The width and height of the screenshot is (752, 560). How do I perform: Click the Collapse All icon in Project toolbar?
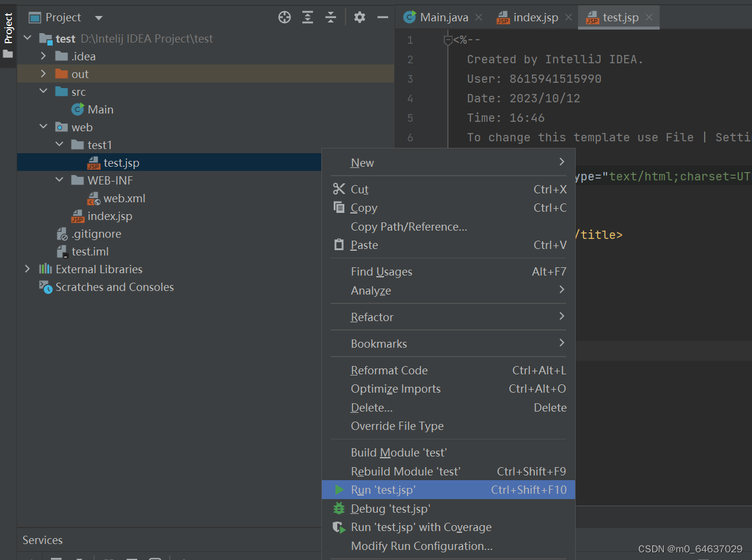click(331, 18)
